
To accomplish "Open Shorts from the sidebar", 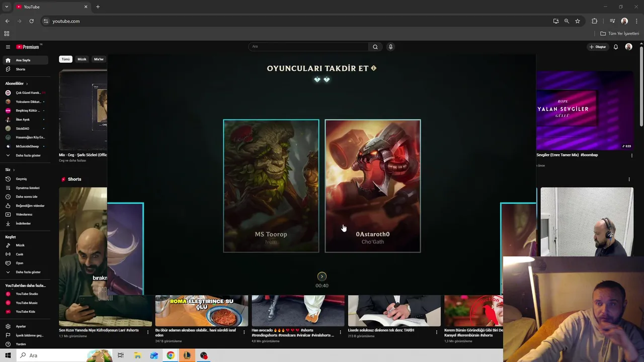I will (26, 69).
